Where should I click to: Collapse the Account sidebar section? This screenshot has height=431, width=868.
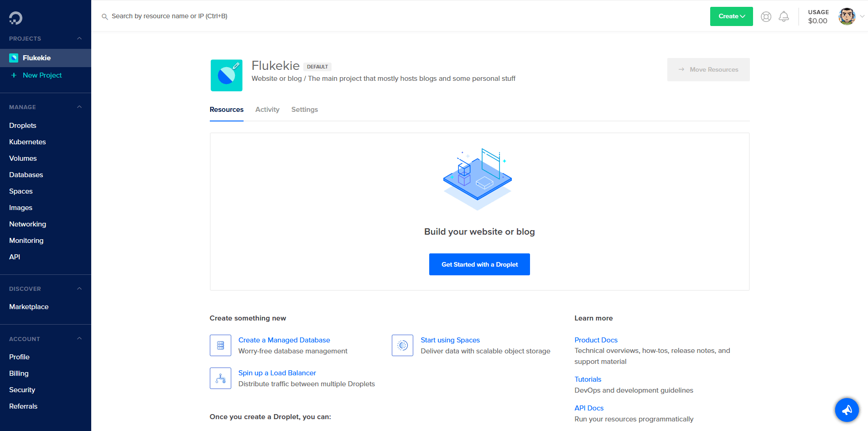79,339
